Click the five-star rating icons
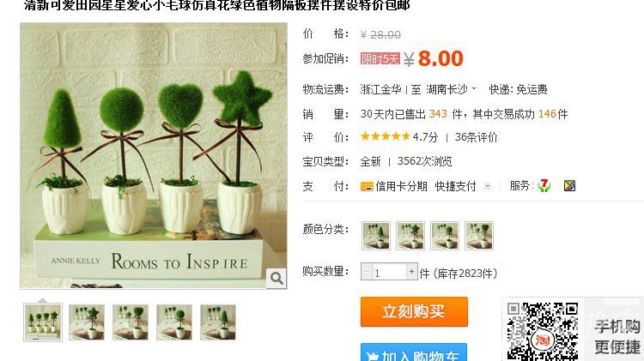The image size is (644, 361). pyautogui.click(x=386, y=136)
